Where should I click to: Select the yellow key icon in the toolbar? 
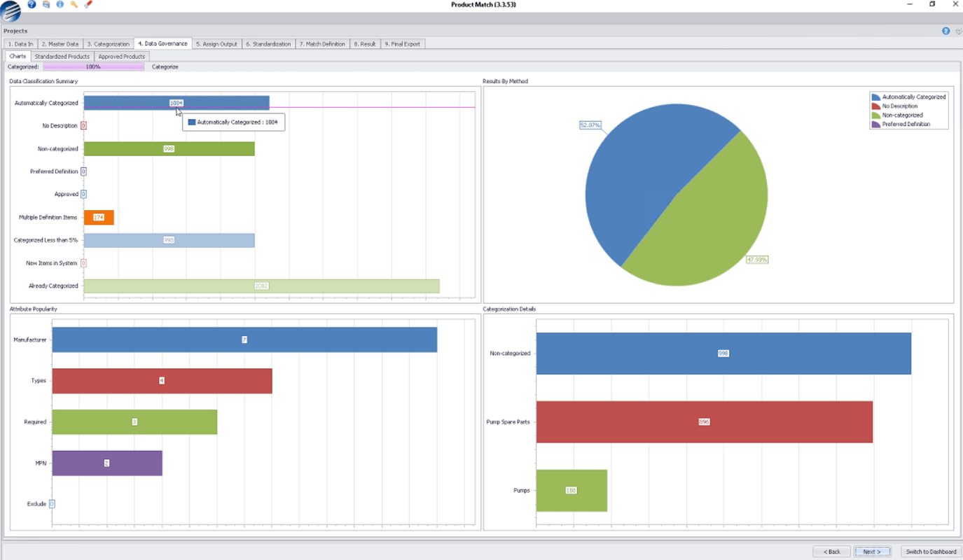pos(74,4)
